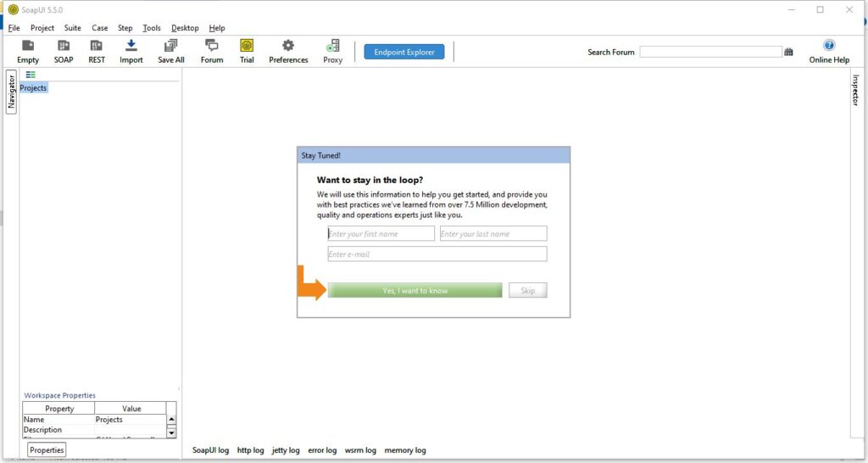Open the Project menu
Image resolution: width=868 pixels, height=463 pixels.
pyautogui.click(x=42, y=28)
